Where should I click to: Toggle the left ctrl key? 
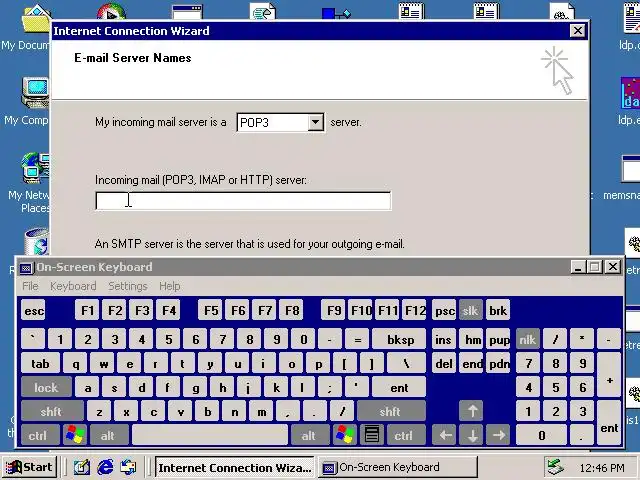[x=40, y=435]
